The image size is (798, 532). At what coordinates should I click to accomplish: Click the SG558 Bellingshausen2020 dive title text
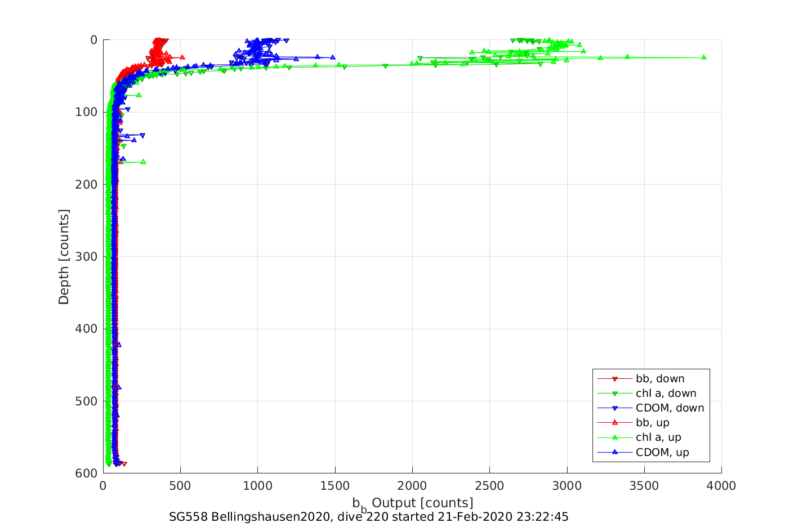[369, 517]
